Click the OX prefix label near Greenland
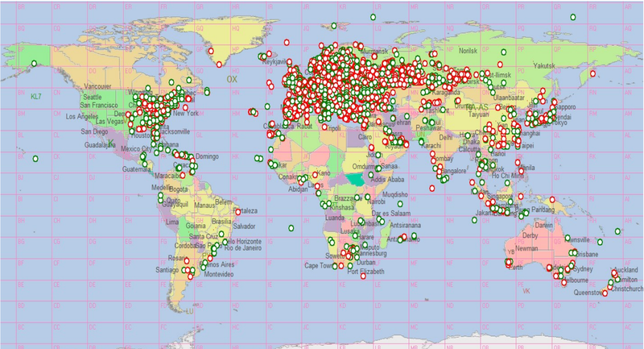 [x=232, y=79]
